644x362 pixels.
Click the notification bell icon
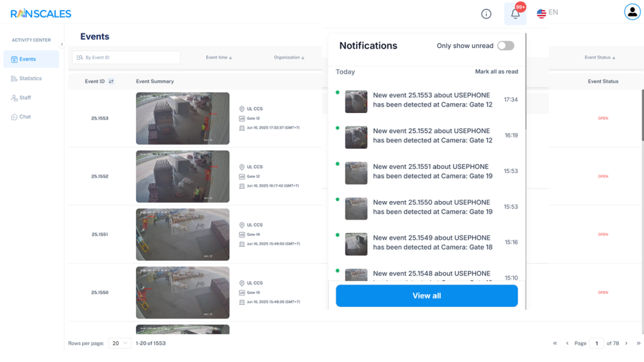pyautogui.click(x=515, y=14)
